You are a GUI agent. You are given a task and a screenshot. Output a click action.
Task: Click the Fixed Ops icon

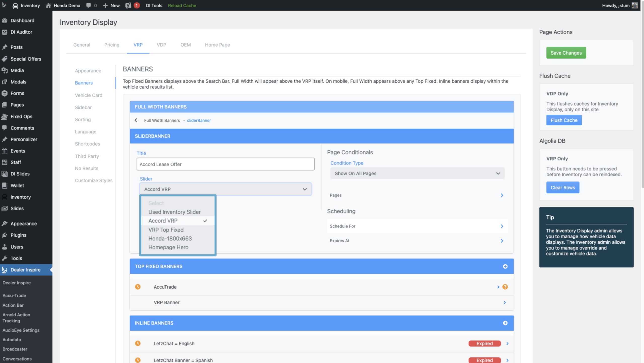[5, 116]
